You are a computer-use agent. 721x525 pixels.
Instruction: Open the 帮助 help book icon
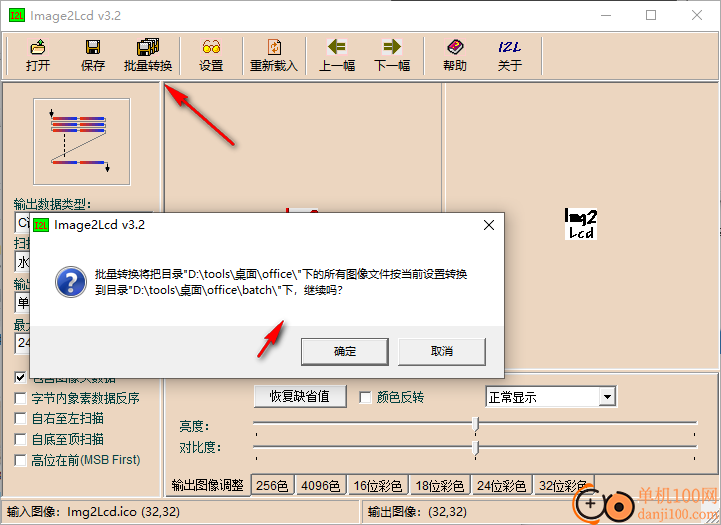[x=455, y=55]
